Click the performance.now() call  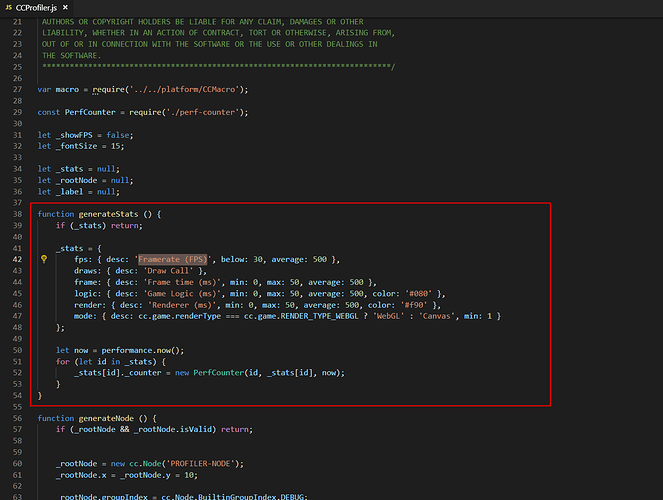coord(133,350)
